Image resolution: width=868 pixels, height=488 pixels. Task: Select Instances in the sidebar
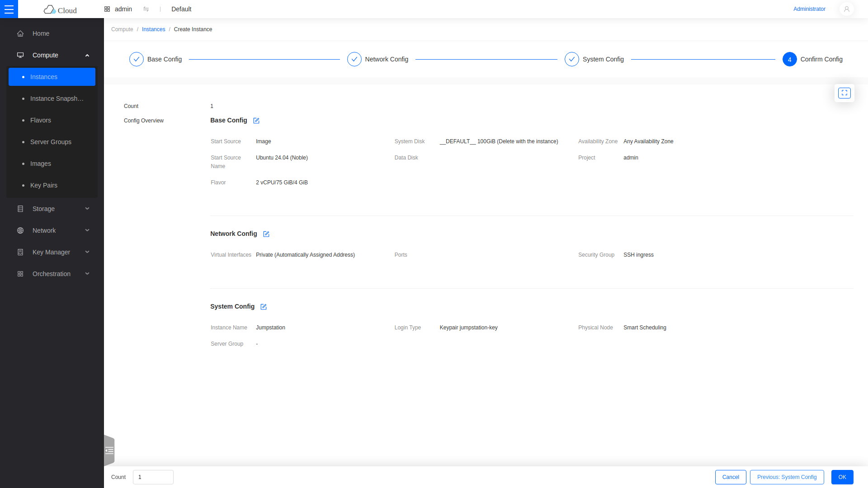tap(52, 77)
